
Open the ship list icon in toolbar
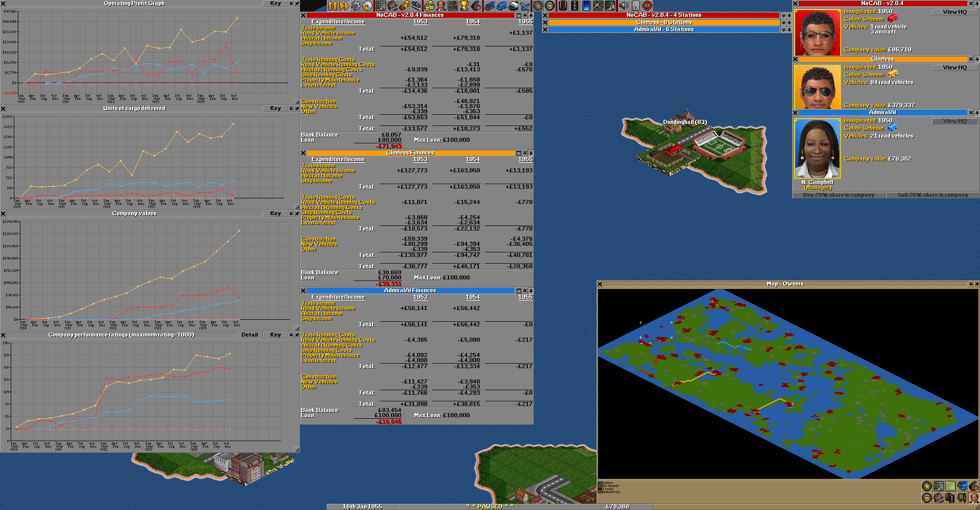click(x=513, y=6)
